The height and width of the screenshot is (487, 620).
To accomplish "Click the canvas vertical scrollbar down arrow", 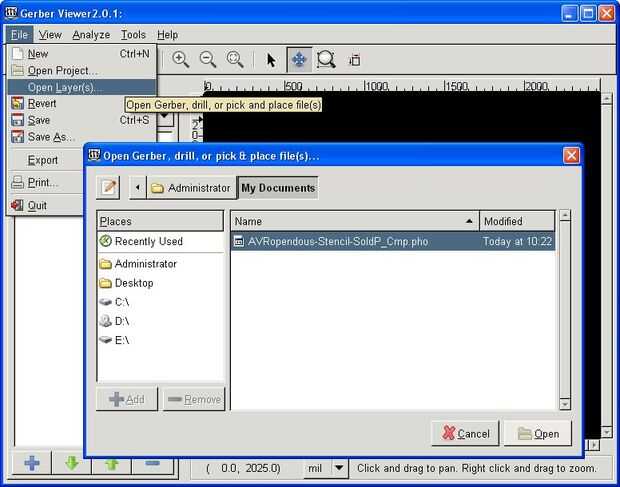I will pyautogui.click(x=607, y=432).
